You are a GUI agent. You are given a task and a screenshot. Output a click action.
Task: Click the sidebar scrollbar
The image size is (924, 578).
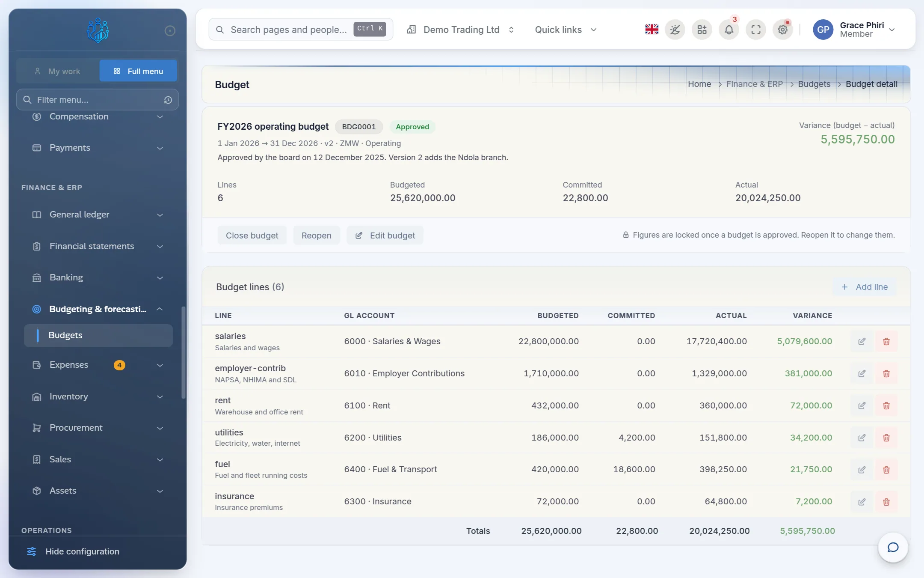tap(184, 353)
